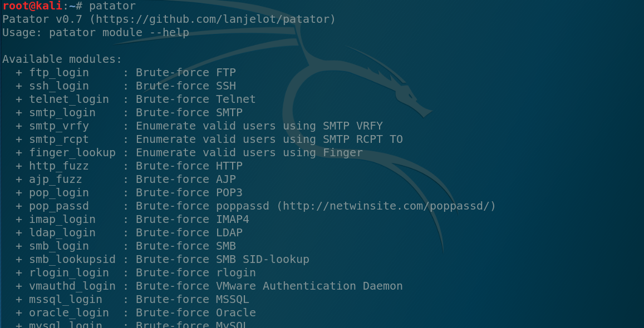Viewport: 644px width, 328px height.
Task: Click the imap_login module name
Action: point(62,220)
